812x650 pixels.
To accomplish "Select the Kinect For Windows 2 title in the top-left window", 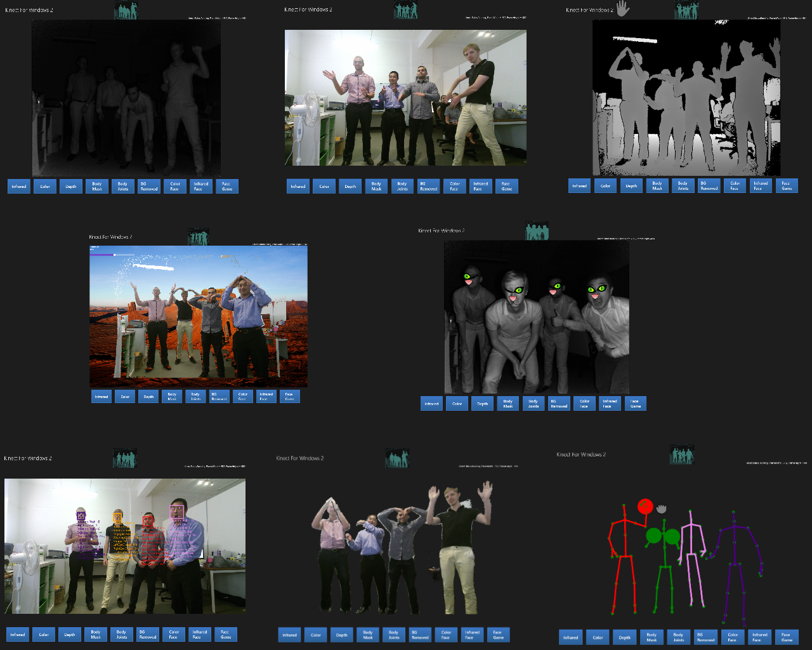I will 30,10.
